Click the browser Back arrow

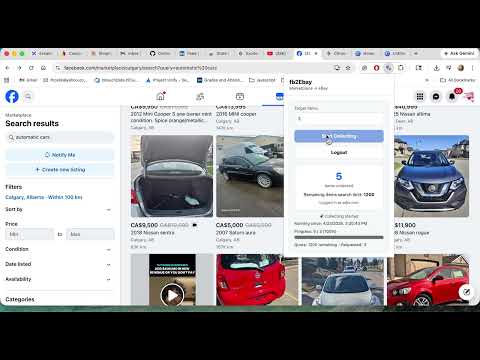pyautogui.click(x=7, y=68)
